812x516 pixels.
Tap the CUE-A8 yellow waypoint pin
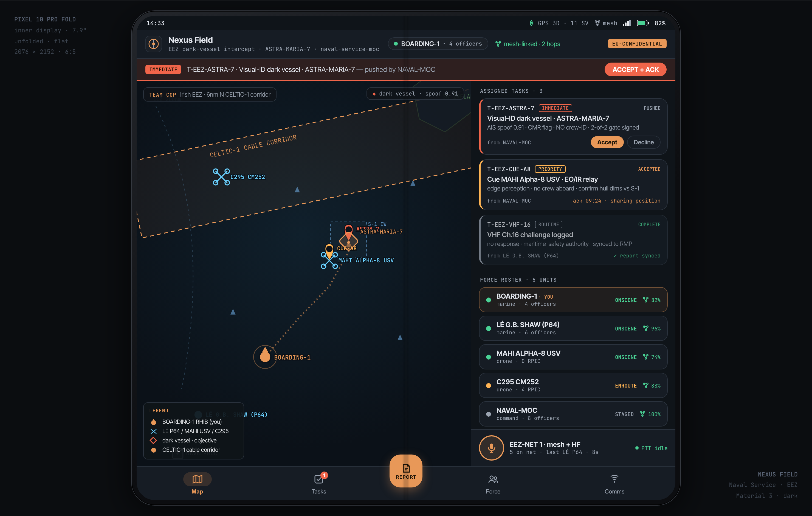click(x=329, y=251)
